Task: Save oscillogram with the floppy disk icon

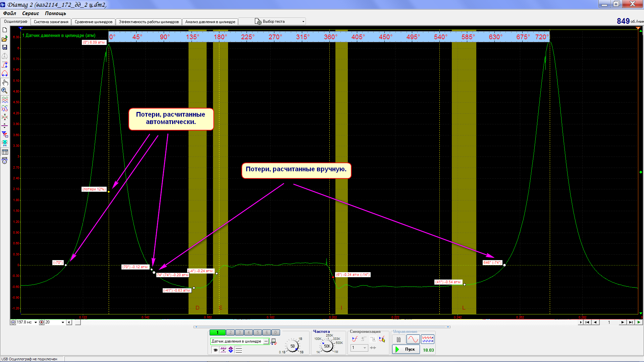Action: coord(5,47)
